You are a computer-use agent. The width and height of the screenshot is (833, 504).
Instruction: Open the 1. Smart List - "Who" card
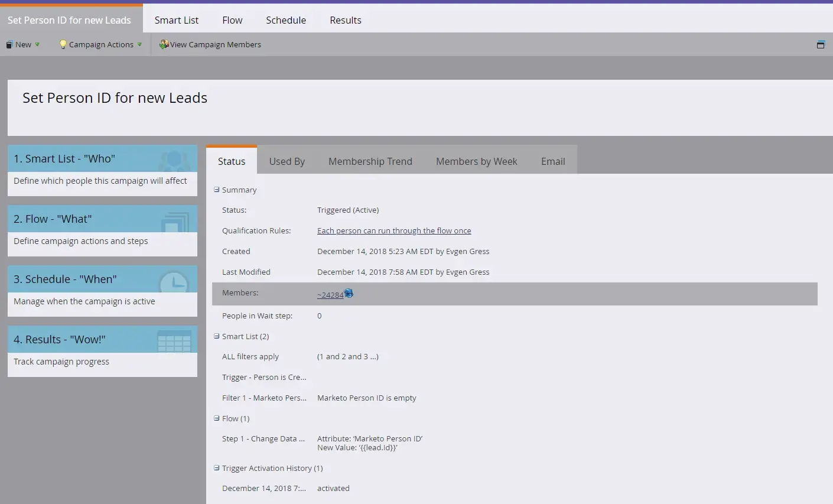click(102, 170)
